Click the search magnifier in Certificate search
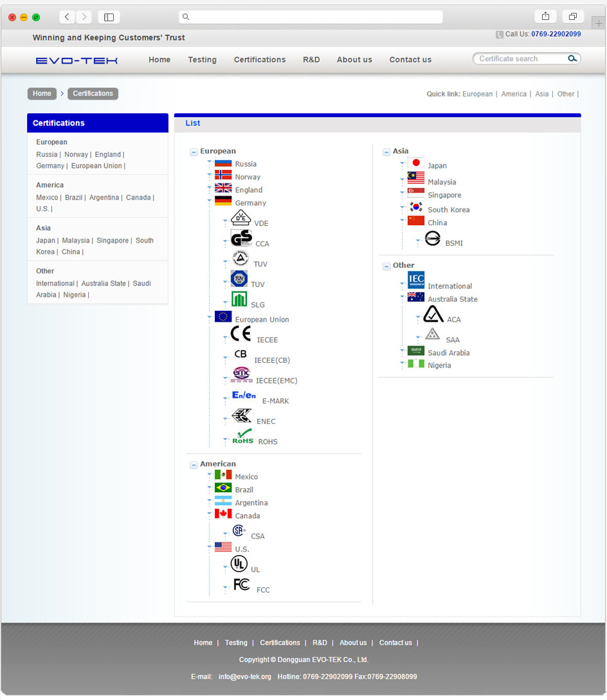Image resolution: width=607 pixels, height=700 pixels. coord(572,59)
